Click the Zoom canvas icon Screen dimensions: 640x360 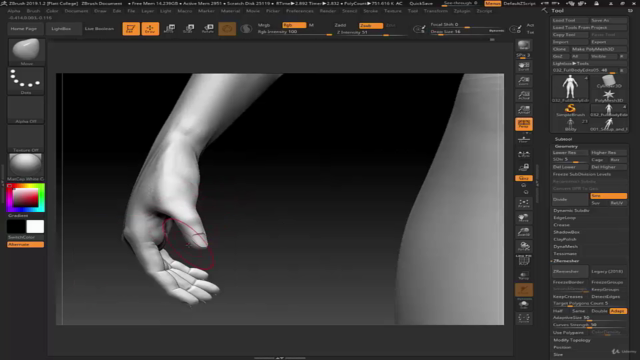click(524, 81)
